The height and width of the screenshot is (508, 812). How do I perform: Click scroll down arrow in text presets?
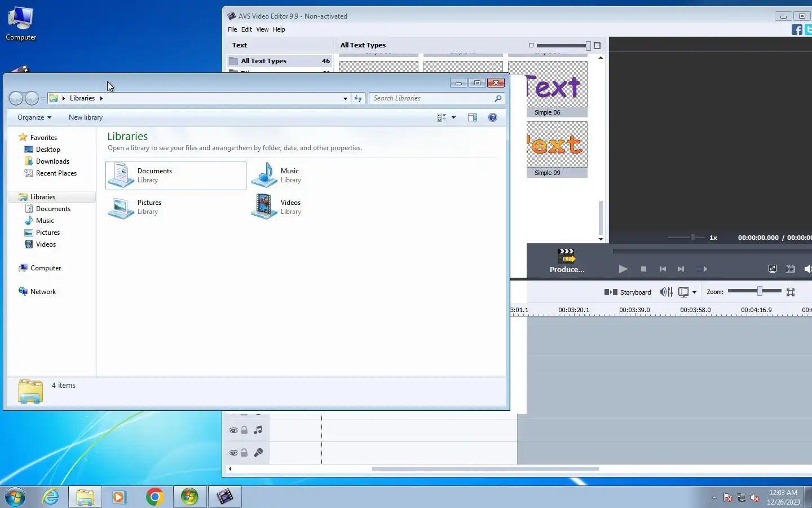tap(601, 239)
